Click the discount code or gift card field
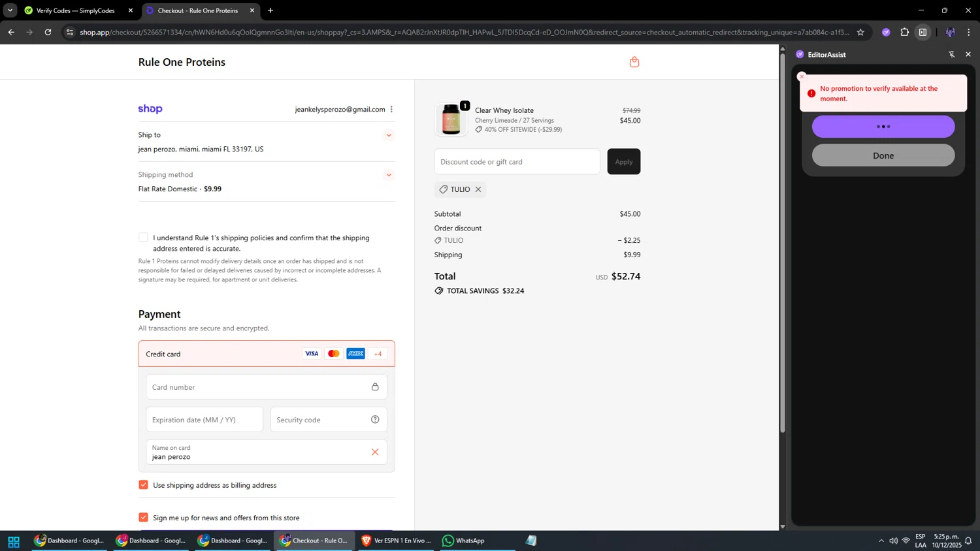Image resolution: width=980 pixels, height=551 pixels. (x=517, y=162)
